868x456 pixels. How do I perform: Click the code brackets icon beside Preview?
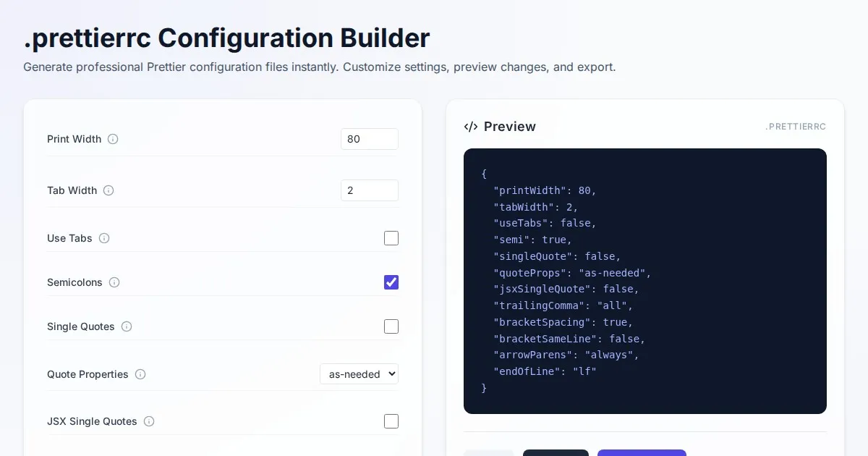pyautogui.click(x=471, y=127)
